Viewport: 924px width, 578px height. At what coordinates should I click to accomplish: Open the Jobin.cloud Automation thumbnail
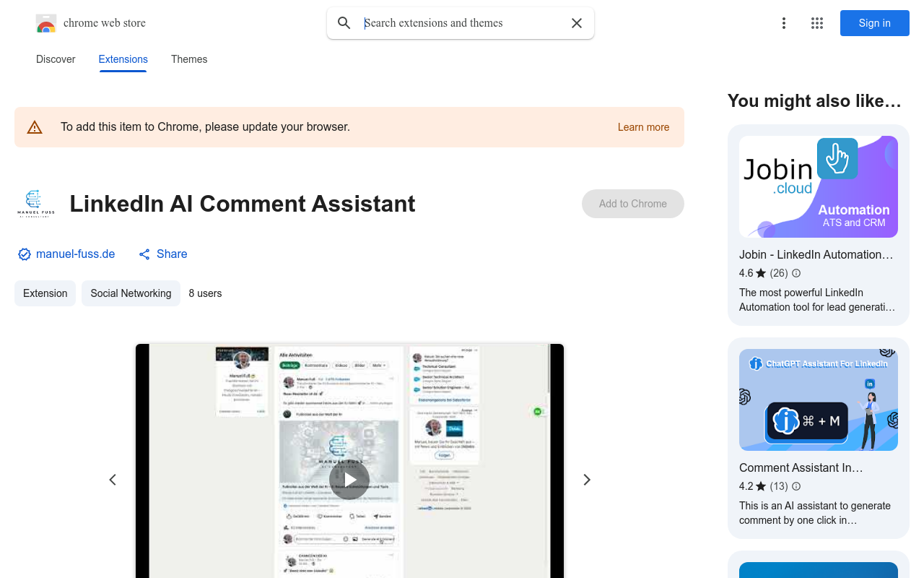[819, 187]
